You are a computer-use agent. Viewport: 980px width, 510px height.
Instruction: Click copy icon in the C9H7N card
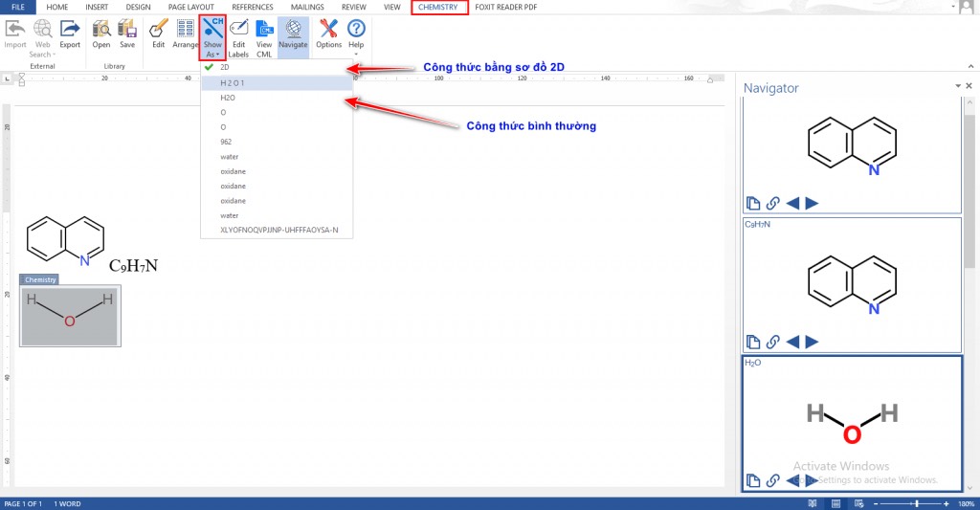[x=753, y=342]
